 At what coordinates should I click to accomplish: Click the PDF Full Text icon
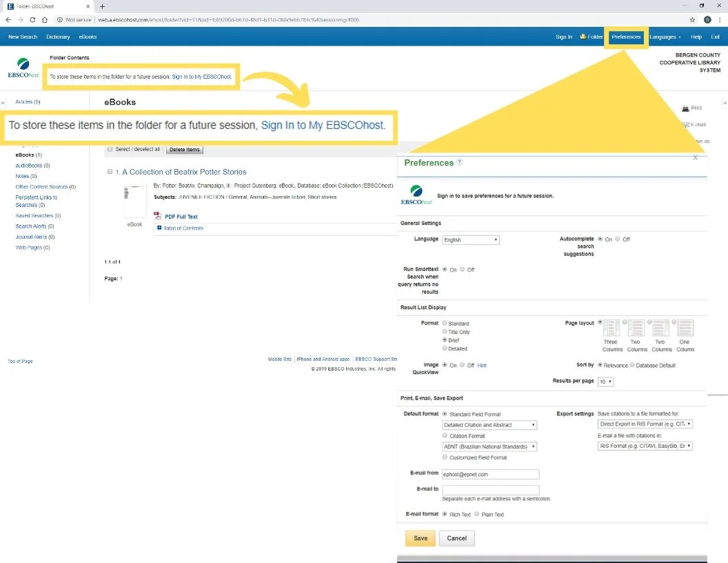(157, 216)
